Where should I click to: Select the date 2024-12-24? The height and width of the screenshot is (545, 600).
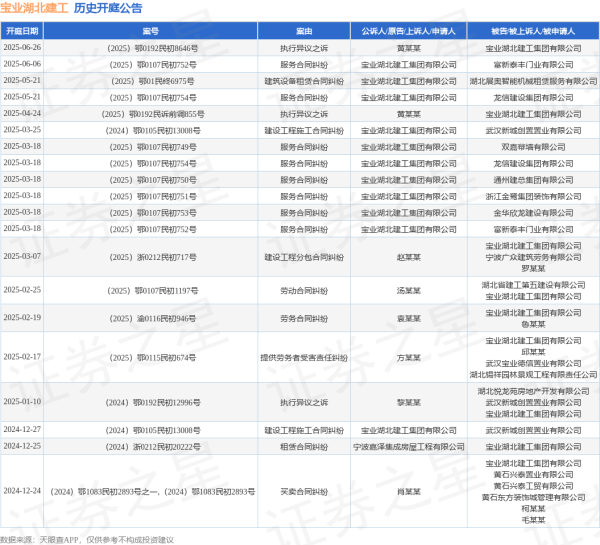pyautogui.click(x=22, y=491)
